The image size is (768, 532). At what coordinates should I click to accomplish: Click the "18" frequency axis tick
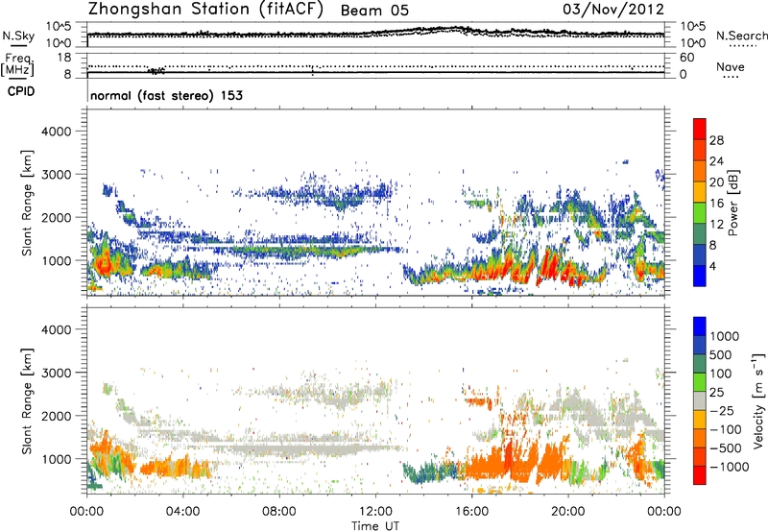coord(63,58)
